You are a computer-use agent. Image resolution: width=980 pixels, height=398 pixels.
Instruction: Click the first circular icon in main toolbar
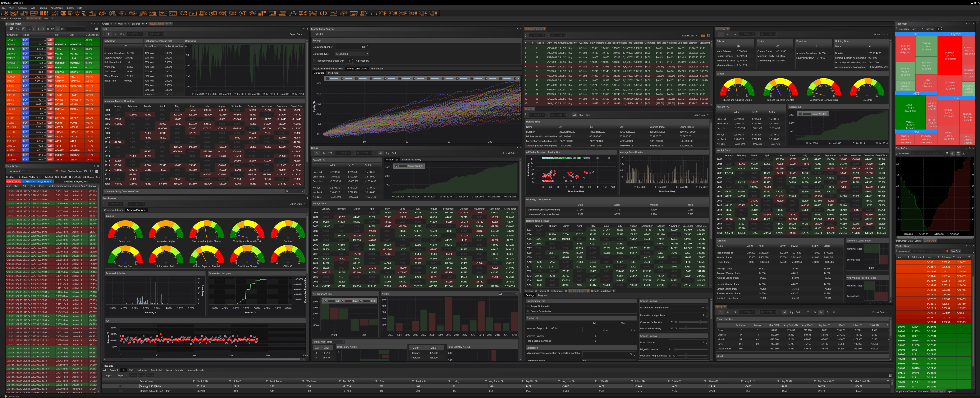click(6, 14)
